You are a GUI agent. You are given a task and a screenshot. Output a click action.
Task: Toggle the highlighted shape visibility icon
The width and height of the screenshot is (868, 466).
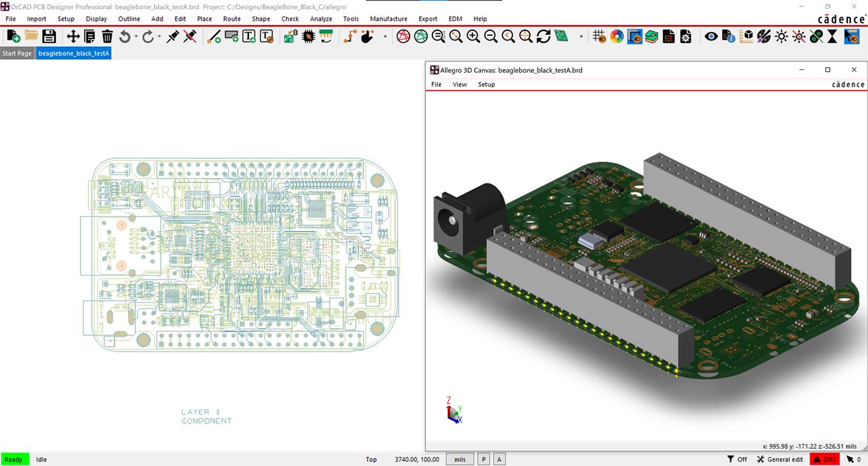(635, 36)
